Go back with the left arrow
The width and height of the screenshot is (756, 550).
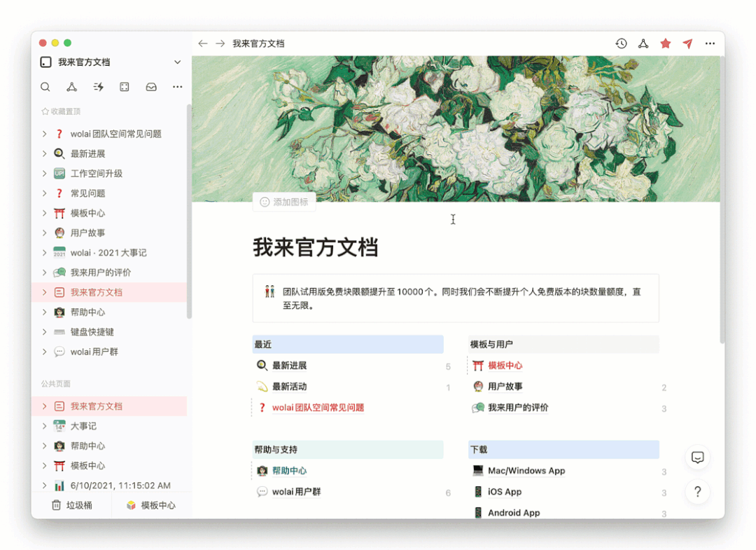(203, 43)
